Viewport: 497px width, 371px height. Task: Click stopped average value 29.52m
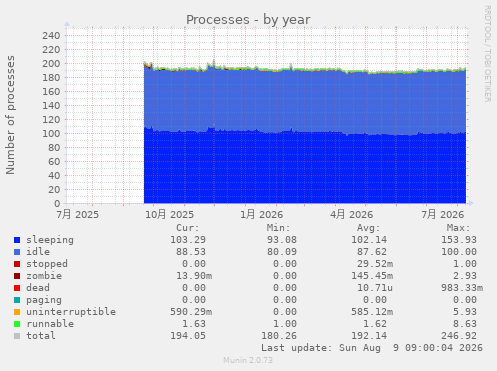375,264
